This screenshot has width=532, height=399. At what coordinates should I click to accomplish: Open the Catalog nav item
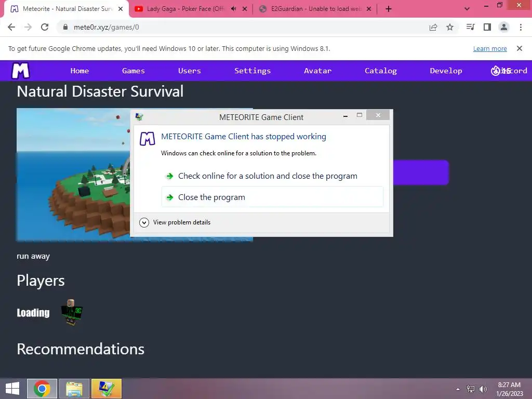tap(381, 71)
